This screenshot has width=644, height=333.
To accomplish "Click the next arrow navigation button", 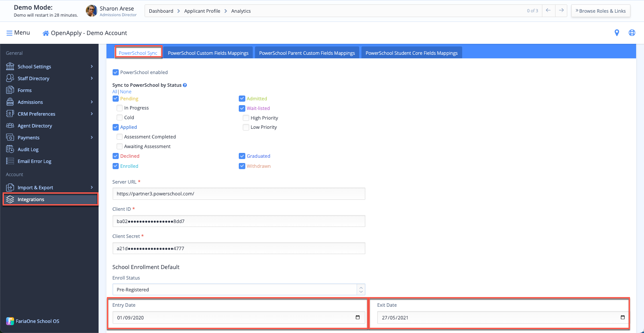I will 561,11.
